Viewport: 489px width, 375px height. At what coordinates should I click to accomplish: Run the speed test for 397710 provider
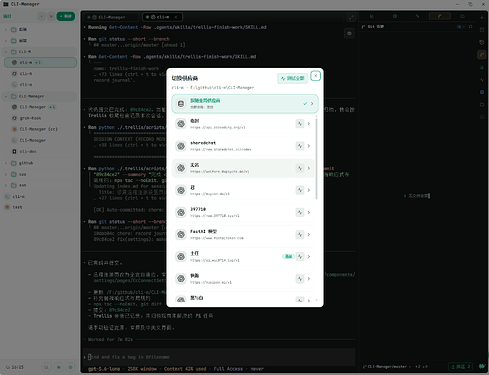tap(300, 212)
